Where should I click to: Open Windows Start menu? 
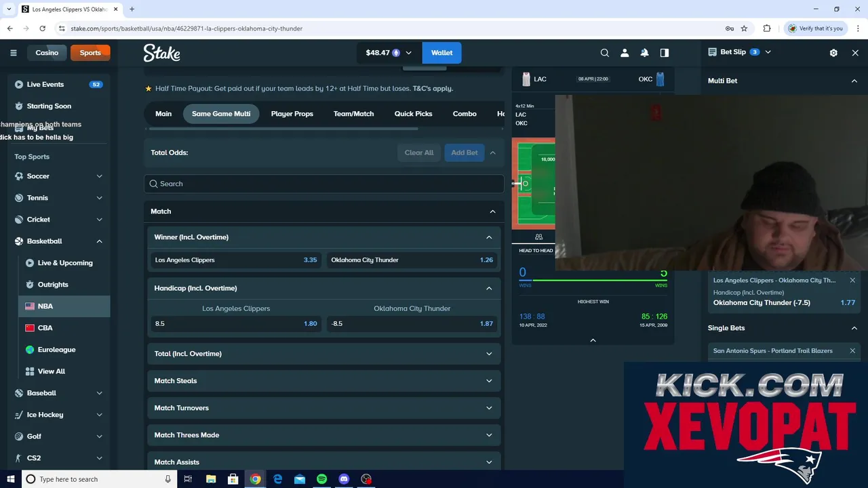click(x=11, y=479)
